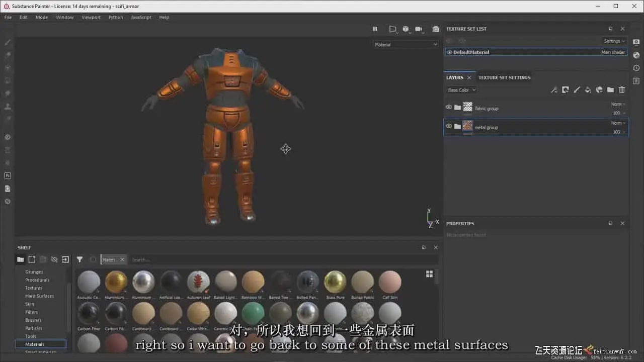Select the Paint brush tool

pyautogui.click(x=8, y=43)
